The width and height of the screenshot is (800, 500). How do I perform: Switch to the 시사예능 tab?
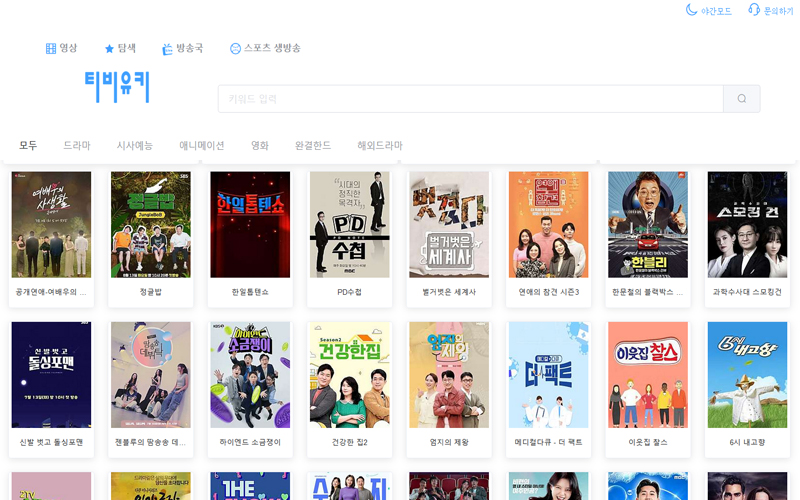[x=135, y=145]
